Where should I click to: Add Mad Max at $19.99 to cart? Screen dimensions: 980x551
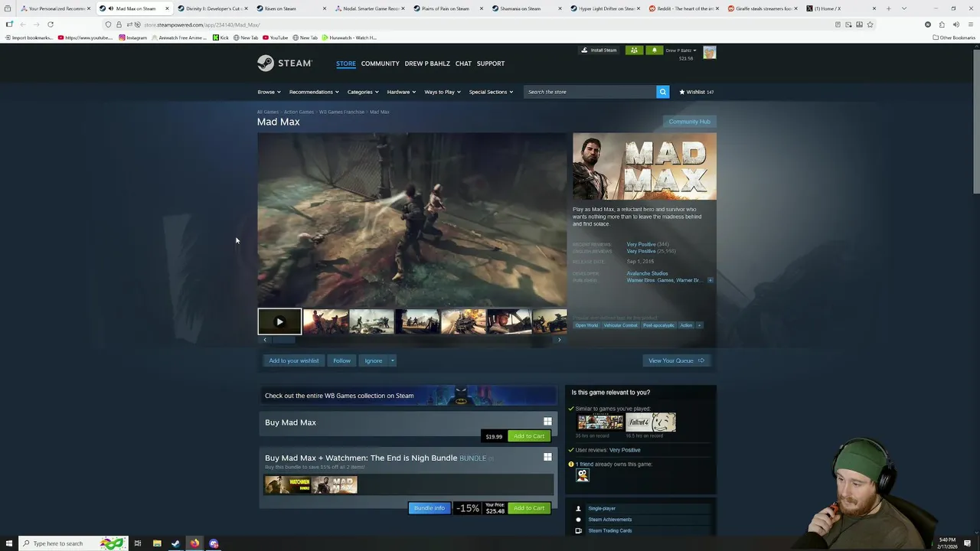click(x=529, y=436)
